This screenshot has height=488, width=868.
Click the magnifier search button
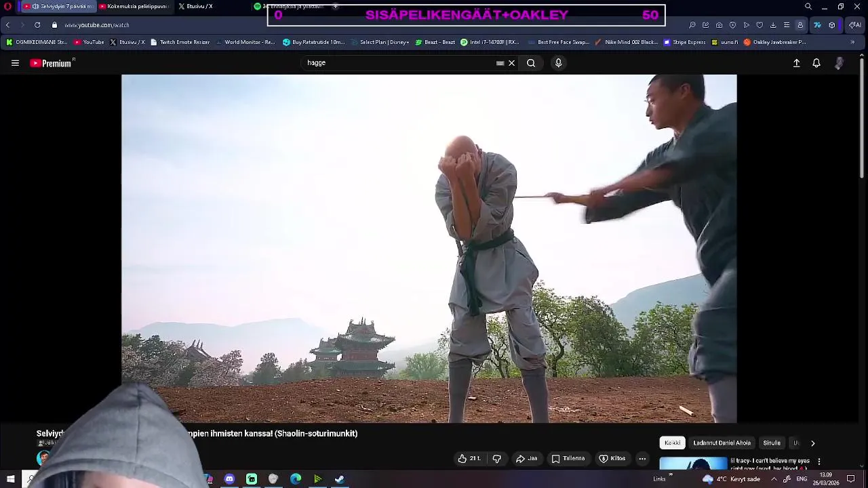coord(531,63)
